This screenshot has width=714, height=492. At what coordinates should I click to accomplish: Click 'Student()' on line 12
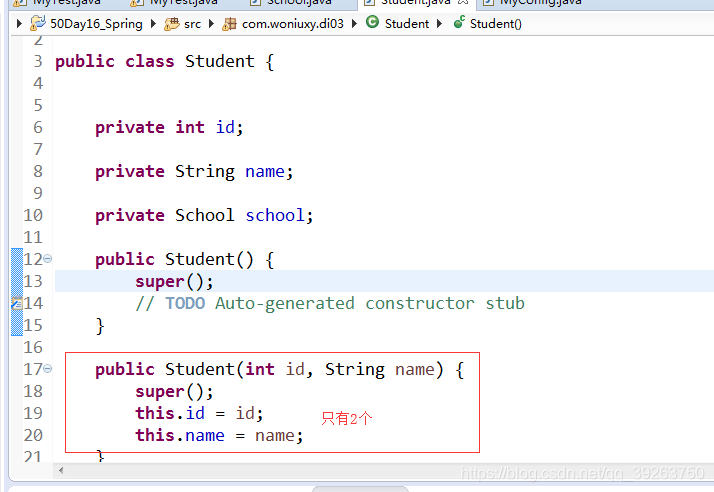click(x=209, y=260)
